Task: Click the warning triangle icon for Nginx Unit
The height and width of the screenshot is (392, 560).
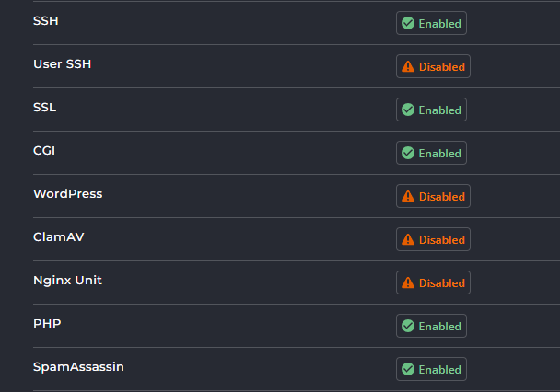Action: click(x=408, y=282)
